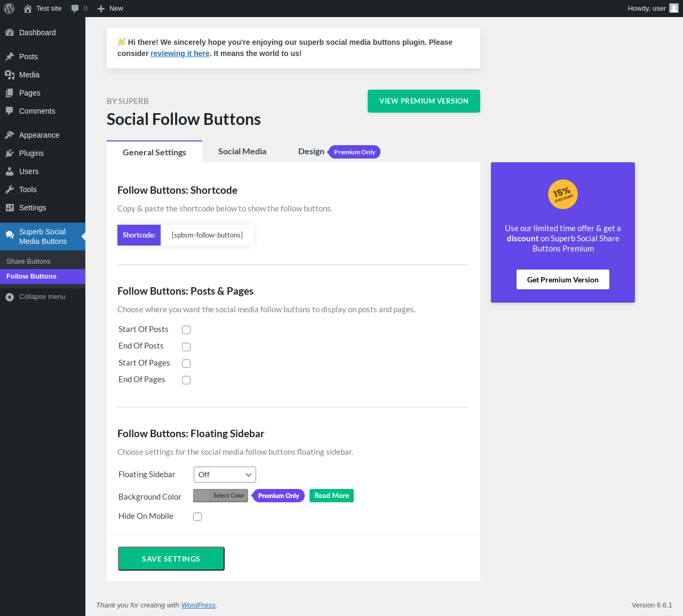This screenshot has height=616, width=683.
Task: Open the comments bubble icon in admin bar
Action: [x=75, y=9]
